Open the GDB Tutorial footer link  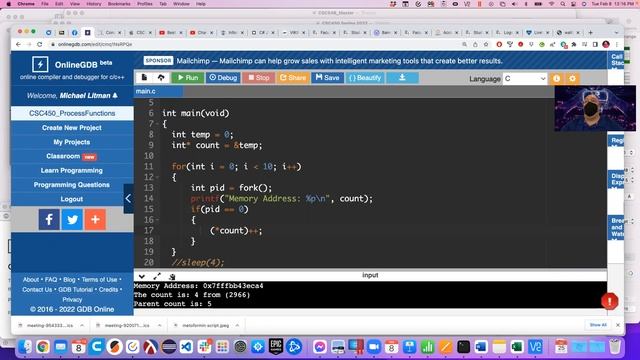(76, 289)
